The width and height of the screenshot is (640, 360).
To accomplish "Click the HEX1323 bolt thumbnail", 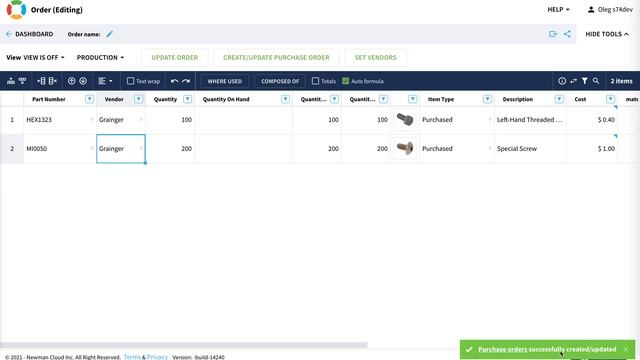I will tap(405, 120).
